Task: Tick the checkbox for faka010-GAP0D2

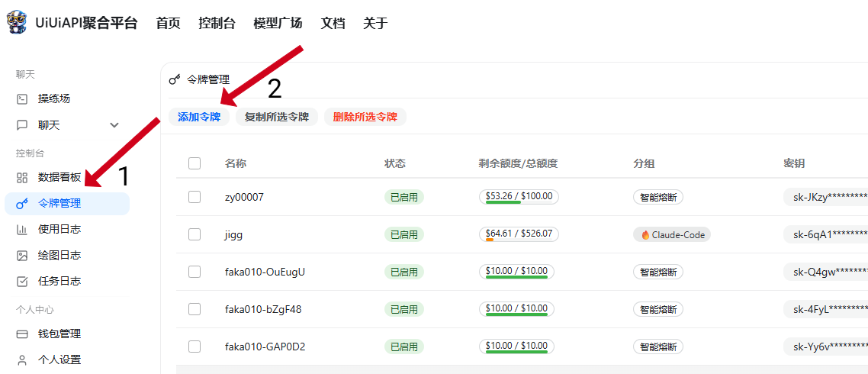Action: coord(194,347)
